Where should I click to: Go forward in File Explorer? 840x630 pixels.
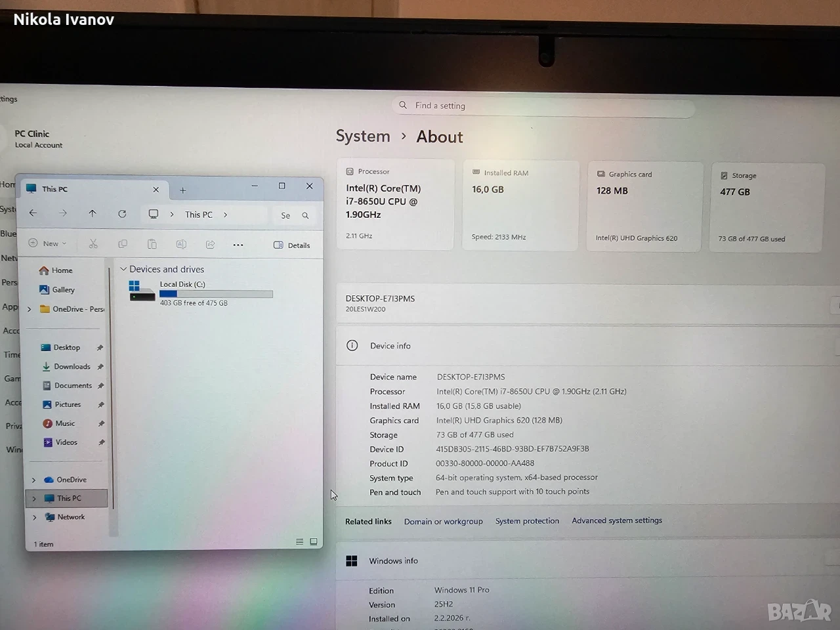click(63, 213)
